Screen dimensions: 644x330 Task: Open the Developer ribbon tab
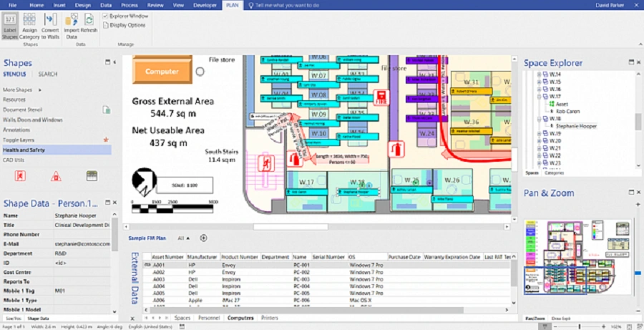pos(205,5)
